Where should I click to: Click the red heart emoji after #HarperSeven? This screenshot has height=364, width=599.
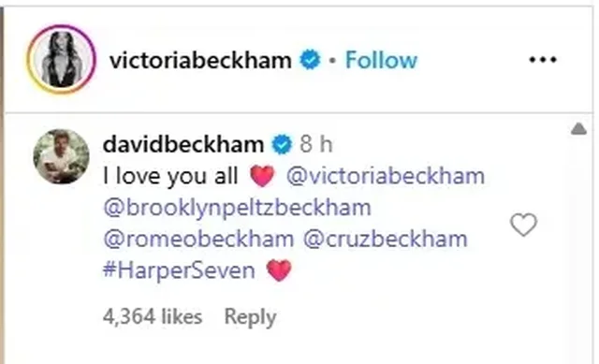[279, 270]
